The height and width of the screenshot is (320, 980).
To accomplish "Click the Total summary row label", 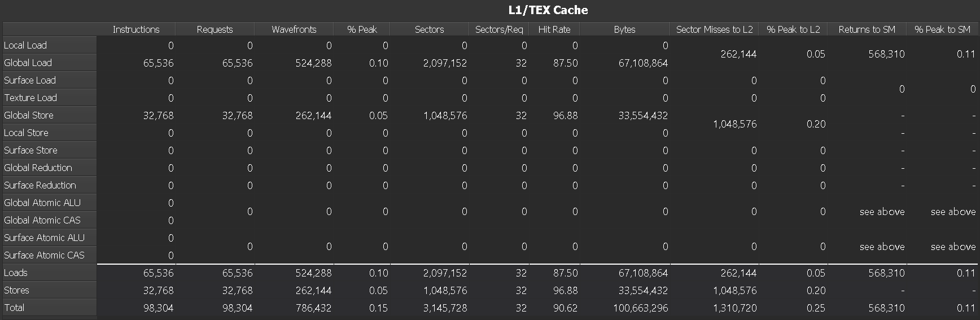I will [x=14, y=308].
